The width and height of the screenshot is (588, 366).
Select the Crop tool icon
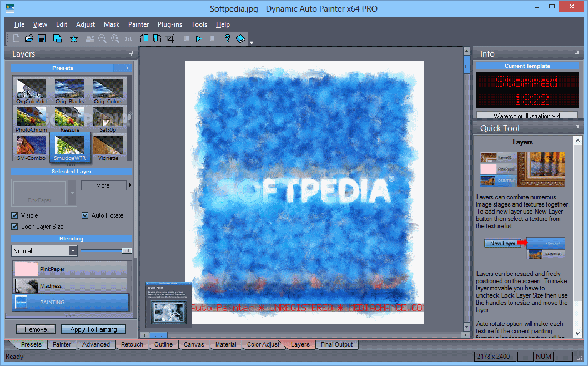(x=170, y=38)
